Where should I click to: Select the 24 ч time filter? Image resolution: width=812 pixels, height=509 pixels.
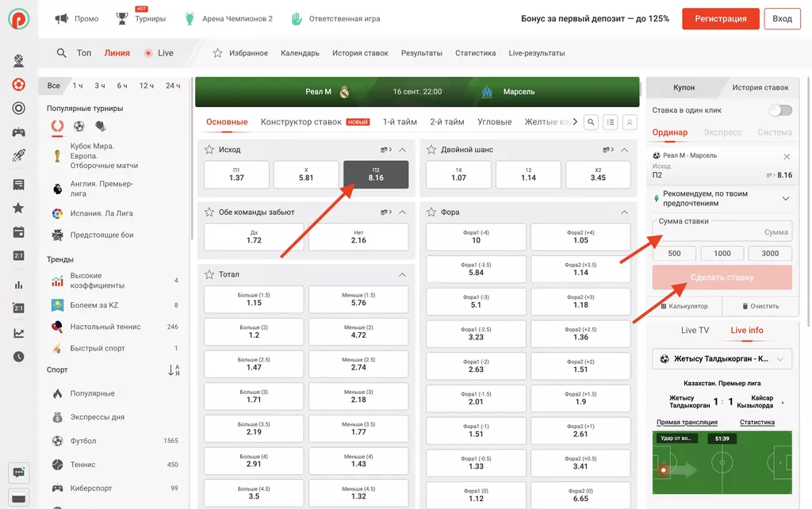(170, 86)
